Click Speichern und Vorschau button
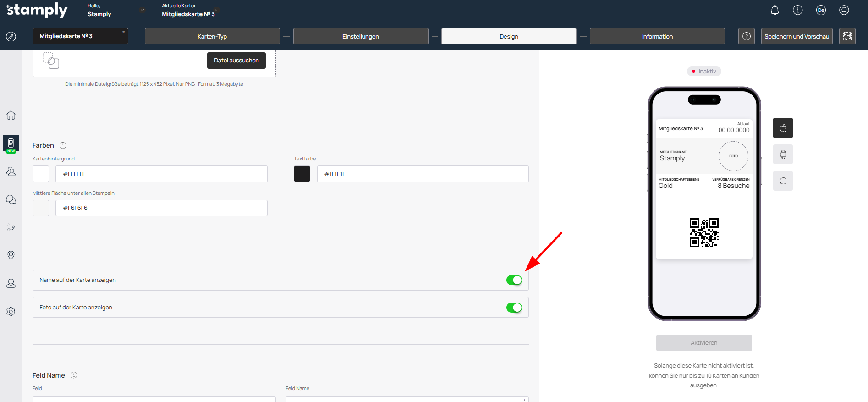 [x=797, y=36]
